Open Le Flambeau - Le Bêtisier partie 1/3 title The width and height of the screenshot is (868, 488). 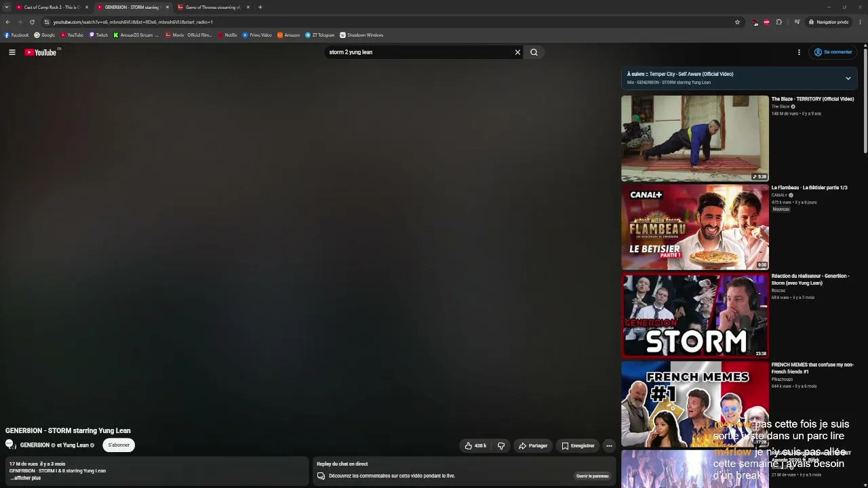[809, 188]
